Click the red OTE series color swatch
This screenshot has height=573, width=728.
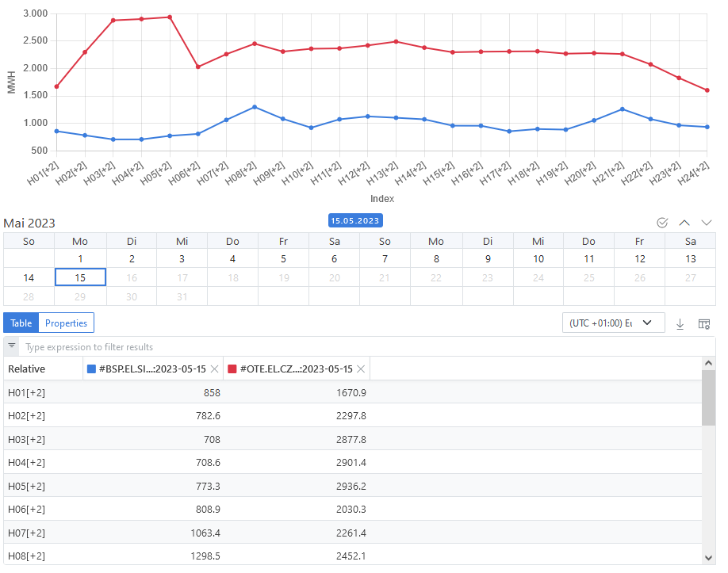click(232, 369)
